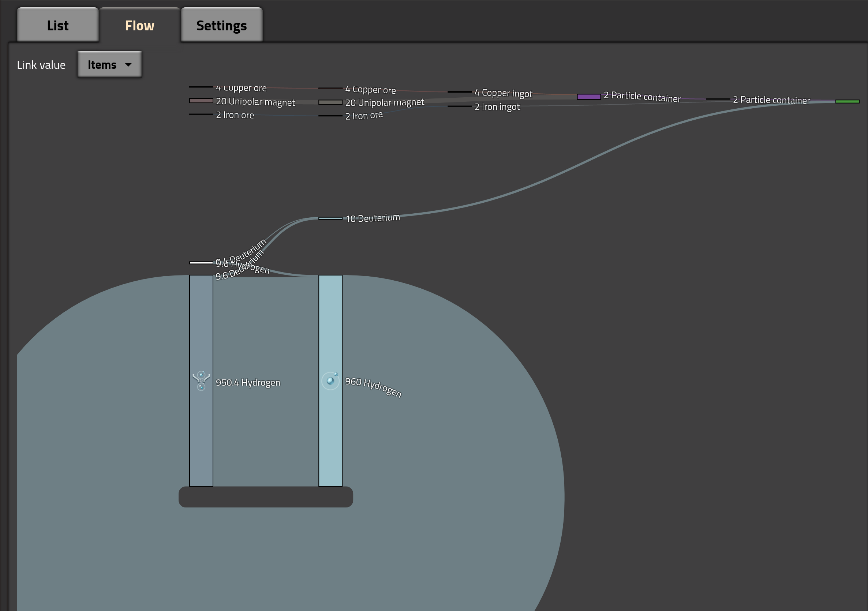Screen dimensions: 868x611
Task: Click the rightmost 2 Particle container label
Action: 771,100
